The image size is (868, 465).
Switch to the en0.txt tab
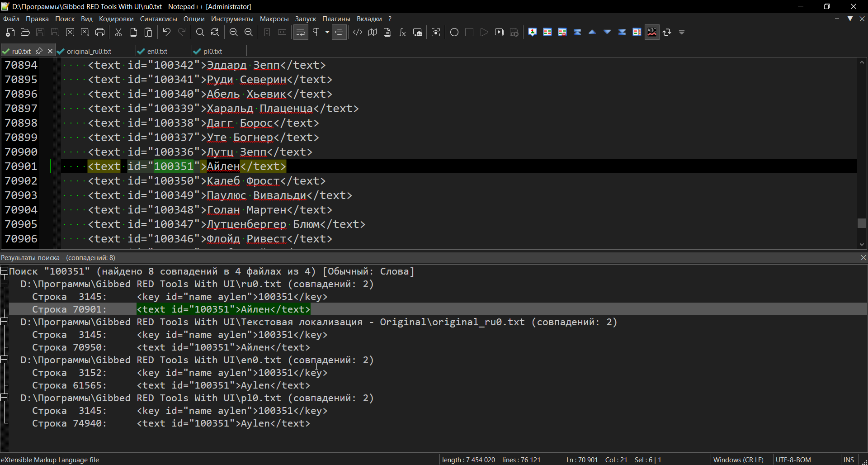pyautogui.click(x=157, y=51)
